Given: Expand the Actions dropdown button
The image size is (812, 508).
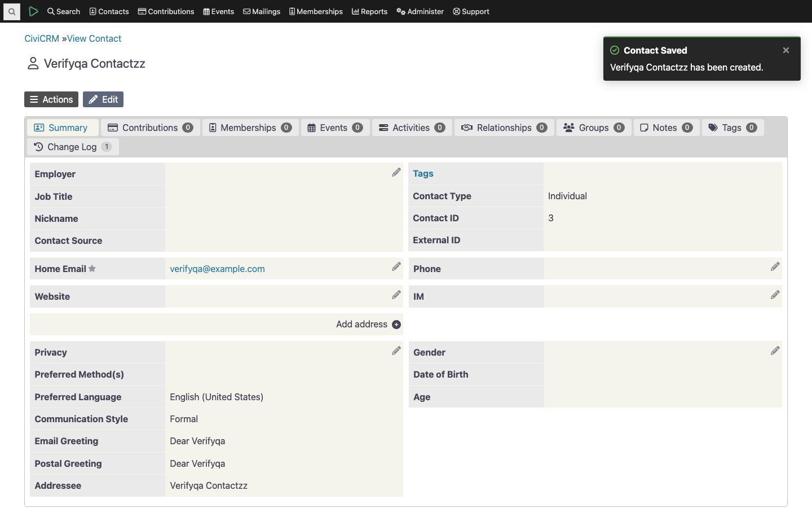Looking at the screenshot, I should pyautogui.click(x=51, y=99).
